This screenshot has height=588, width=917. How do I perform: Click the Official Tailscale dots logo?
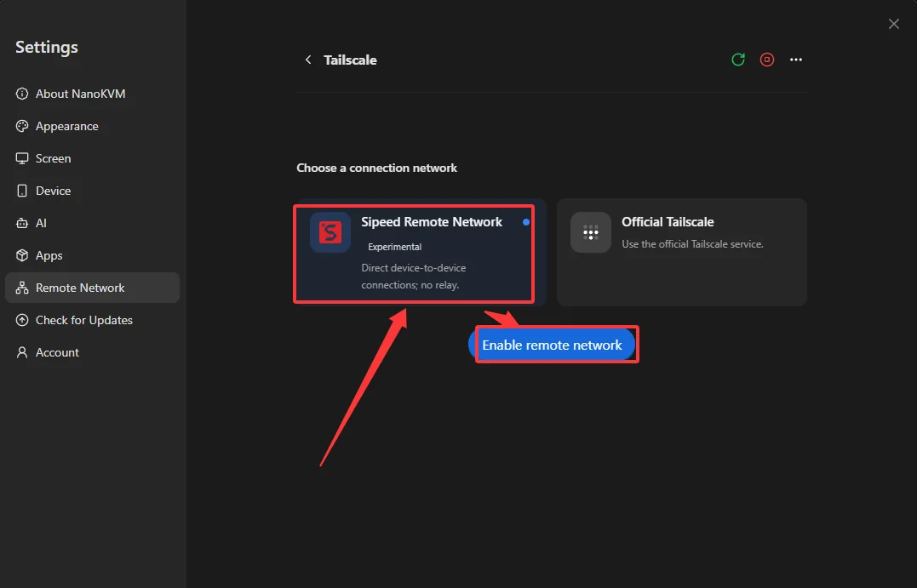(591, 232)
